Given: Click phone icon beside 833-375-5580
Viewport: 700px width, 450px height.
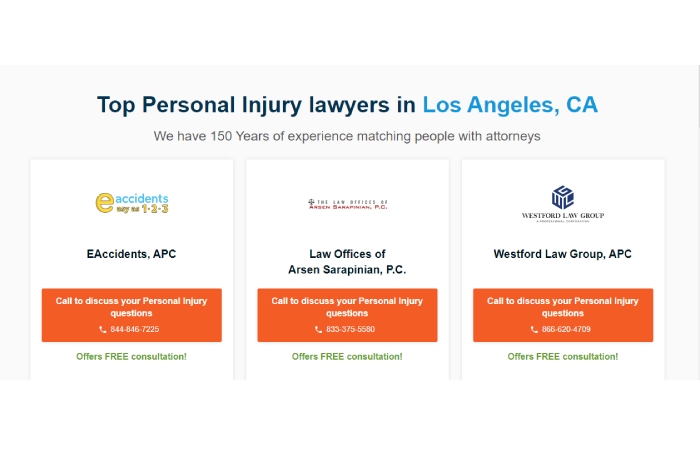Looking at the screenshot, I should [x=318, y=329].
